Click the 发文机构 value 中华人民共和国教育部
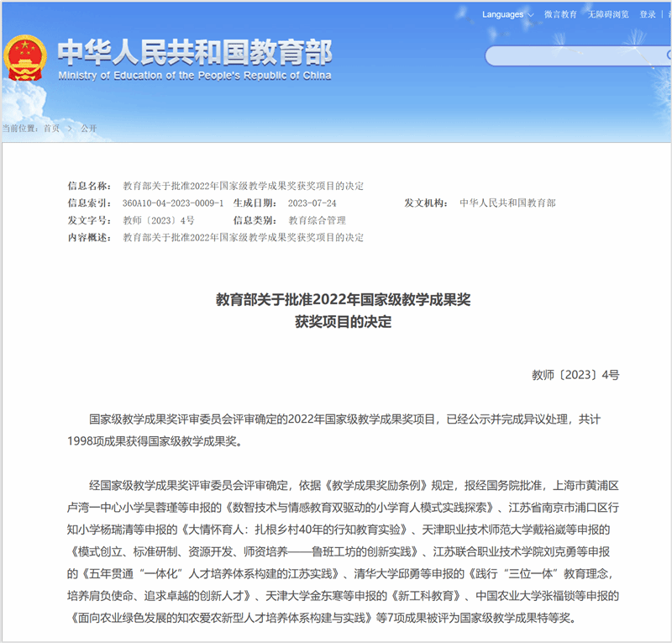The width and height of the screenshot is (672, 643). (508, 203)
